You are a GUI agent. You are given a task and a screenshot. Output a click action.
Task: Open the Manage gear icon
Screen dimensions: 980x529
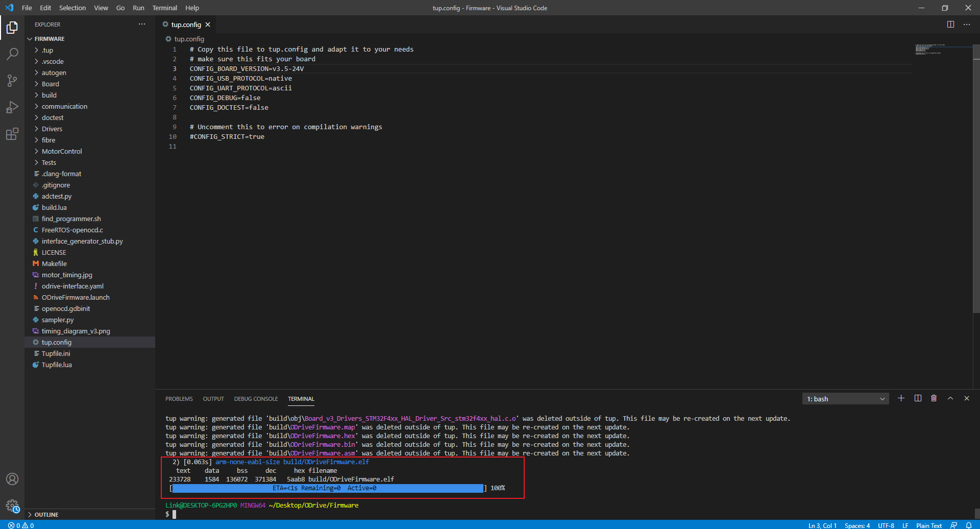(x=12, y=506)
